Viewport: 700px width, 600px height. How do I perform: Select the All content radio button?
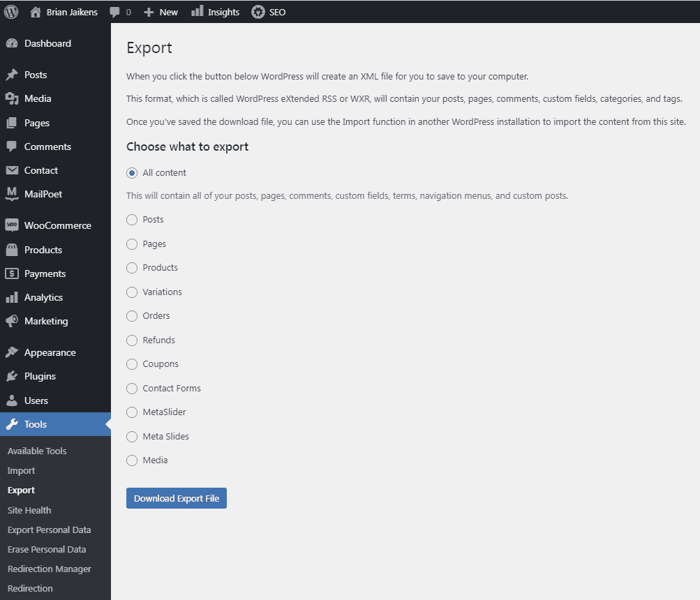[x=132, y=173]
